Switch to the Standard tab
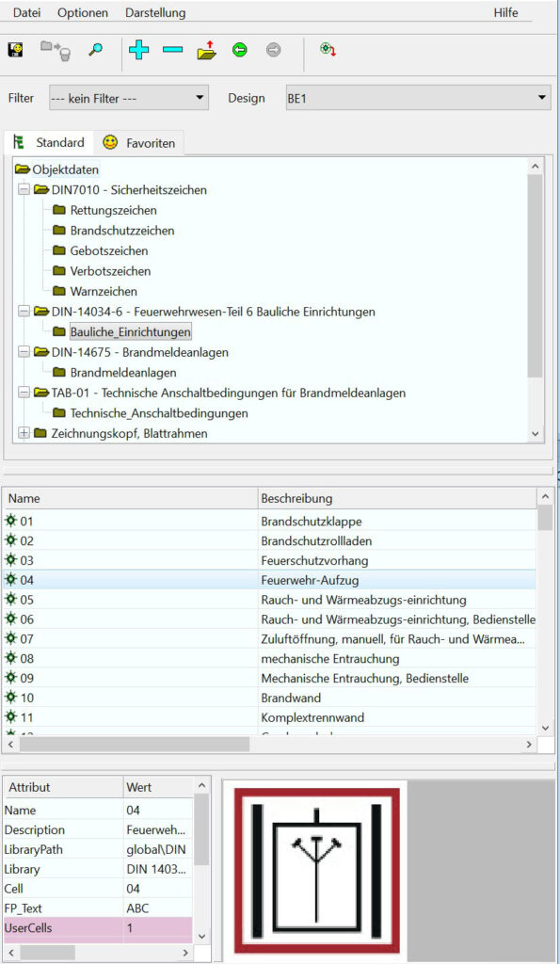The height and width of the screenshot is (964, 560). 49,143
